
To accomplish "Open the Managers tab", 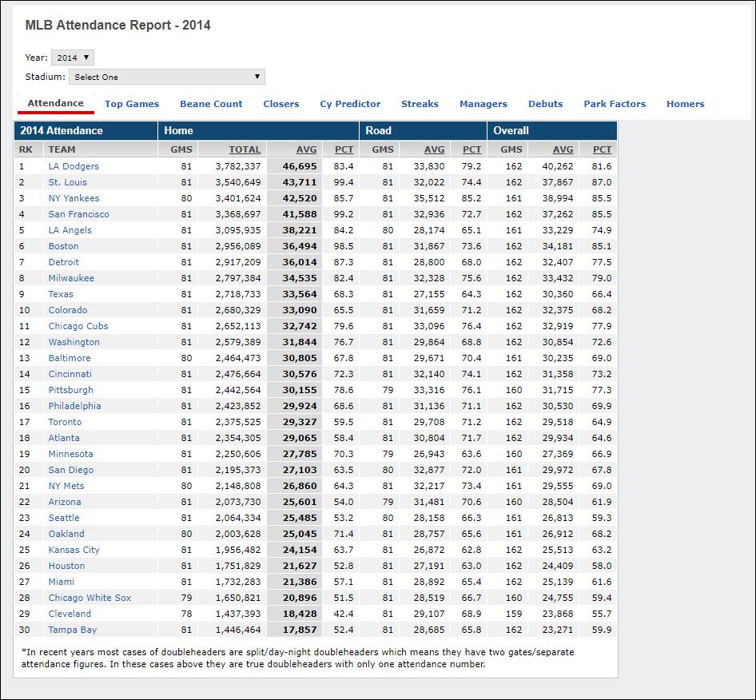I will point(483,104).
